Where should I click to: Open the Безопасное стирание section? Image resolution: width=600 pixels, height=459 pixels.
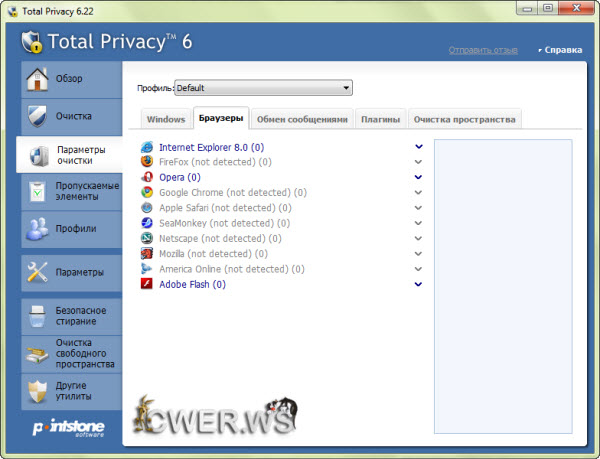coord(69,315)
